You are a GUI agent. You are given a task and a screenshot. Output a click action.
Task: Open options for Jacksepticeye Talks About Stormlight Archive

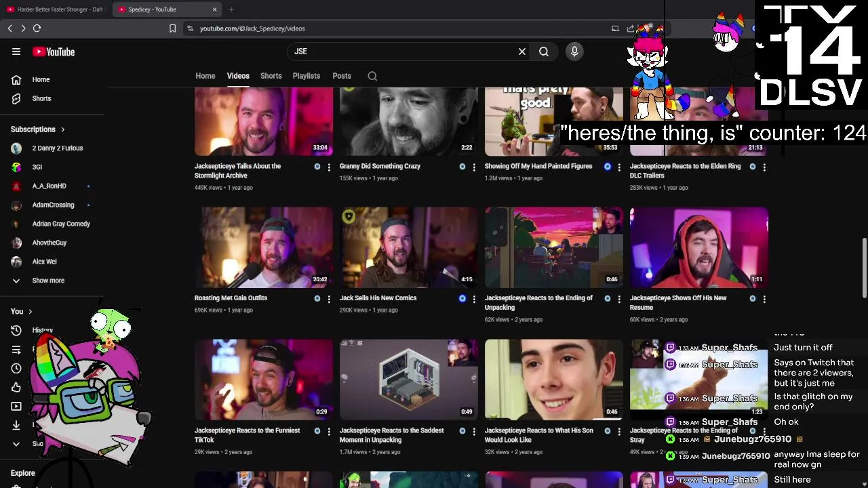tap(329, 167)
